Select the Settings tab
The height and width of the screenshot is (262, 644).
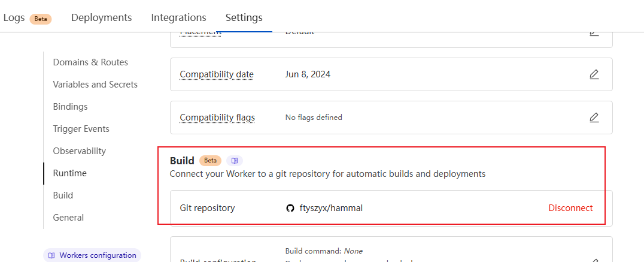point(244,17)
